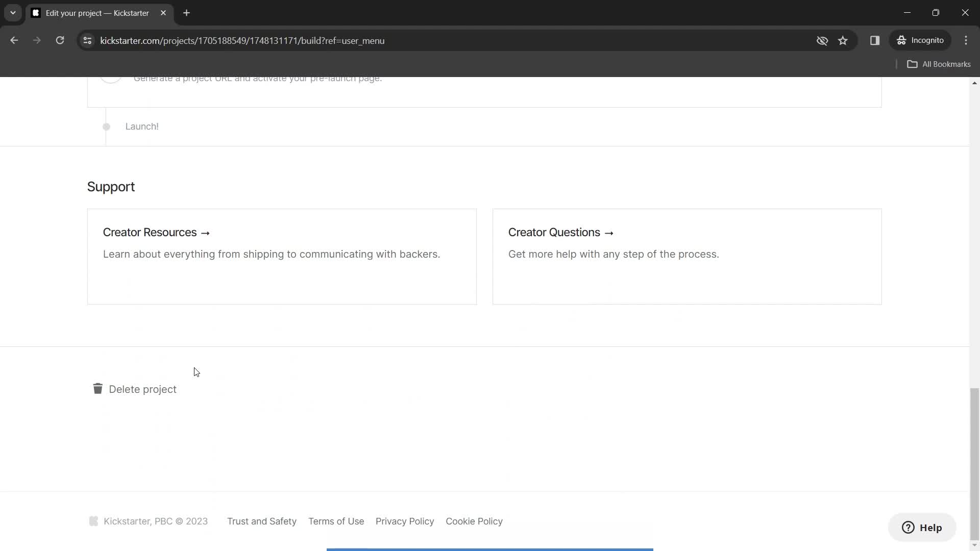
Task: Click the Kickstarter logo in the footer
Action: 93,521
